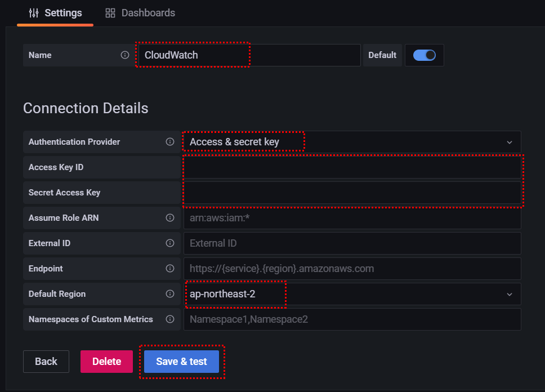Focus the Name field containing CloudWatch
This screenshot has width=545, height=392.
point(249,55)
